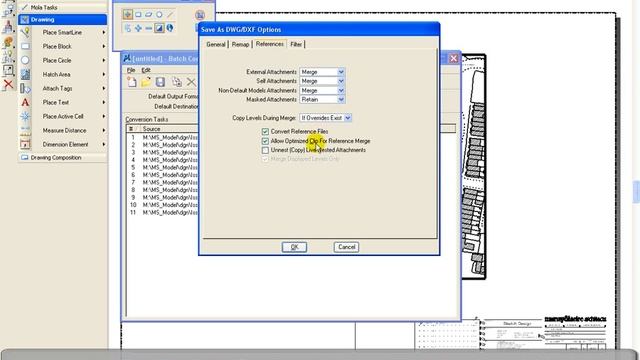Toggle Allow Optimized Clip For Reference Merge

[265, 141]
